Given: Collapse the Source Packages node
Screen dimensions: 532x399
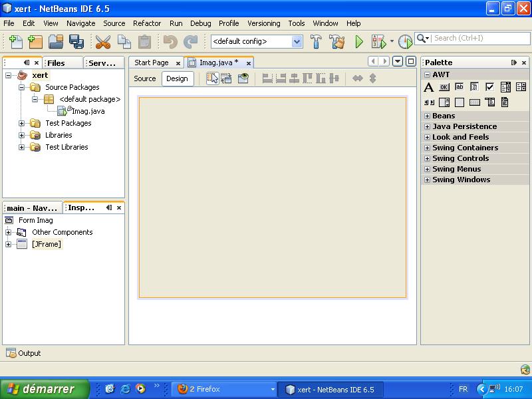Looking at the screenshot, I should (x=21, y=87).
